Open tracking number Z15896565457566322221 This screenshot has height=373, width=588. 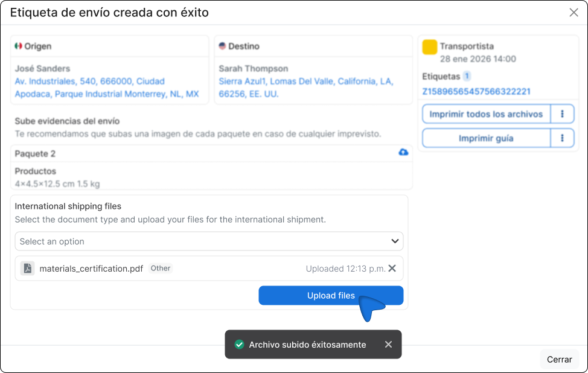click(x=476, y=92)
